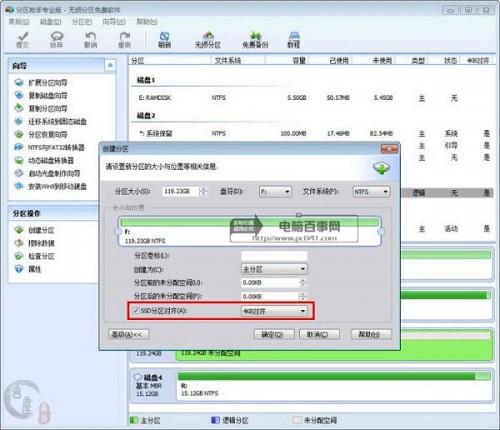Select 属性 under 分区操作
Image resolution: width=500 pixels, height=430 pixels.
point(28,269)
